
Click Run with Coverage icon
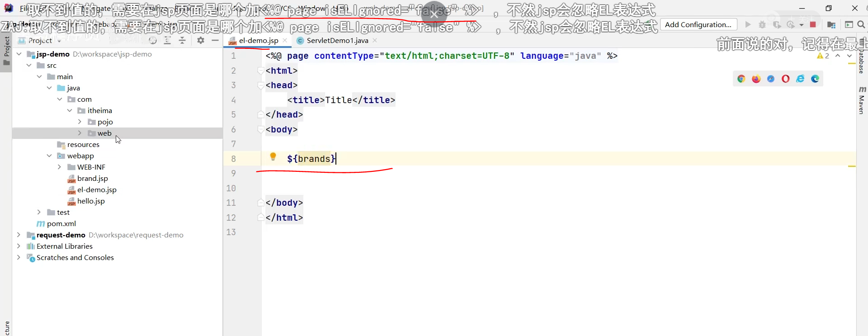777,24
